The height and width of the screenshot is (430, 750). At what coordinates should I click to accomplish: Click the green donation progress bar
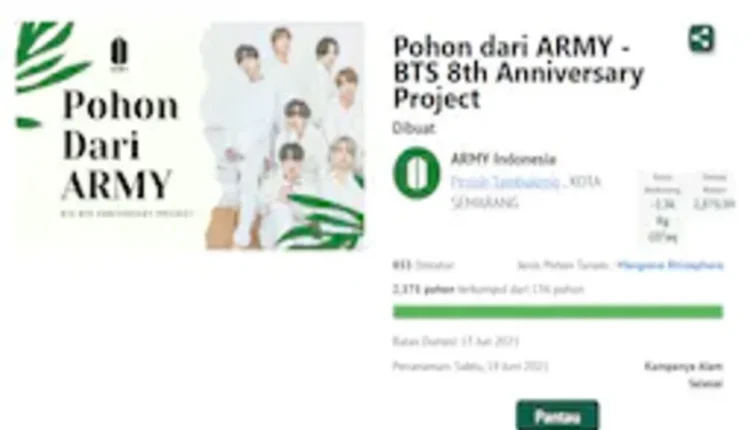click(558, 312)
